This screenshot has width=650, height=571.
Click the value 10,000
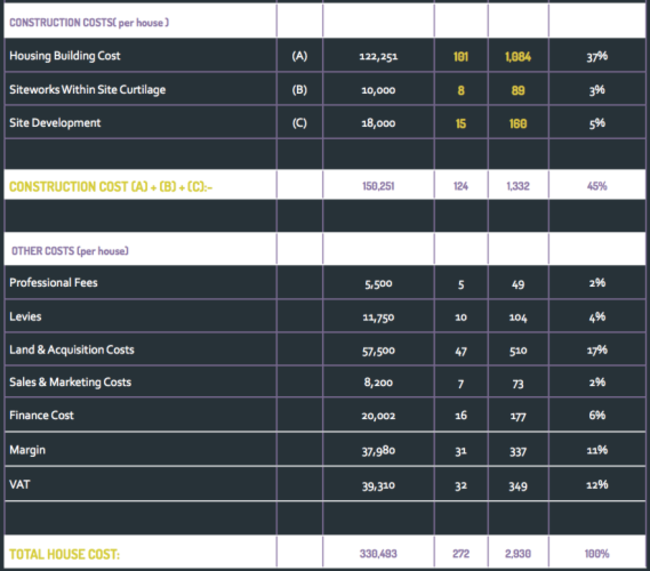pyautogui.click(x=378, y=90)
